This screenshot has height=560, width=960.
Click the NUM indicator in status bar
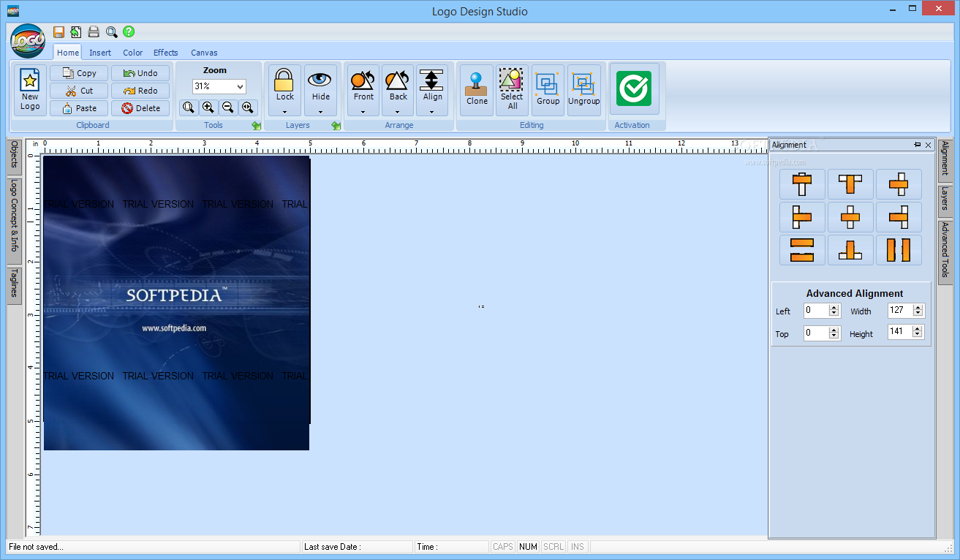coord(528,547)
